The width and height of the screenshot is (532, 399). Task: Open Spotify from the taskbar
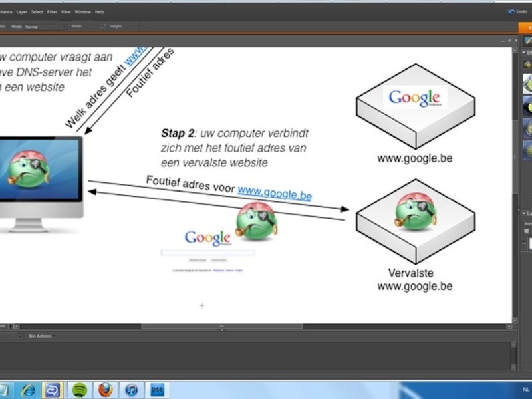coord(80,390)
